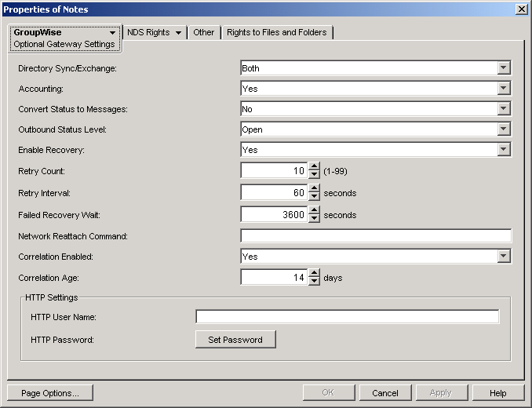This screenshot has width=532, height=408.
Task: Decrease the Failed Recovery Wait seconds
Action: click(x=314, y=218)
